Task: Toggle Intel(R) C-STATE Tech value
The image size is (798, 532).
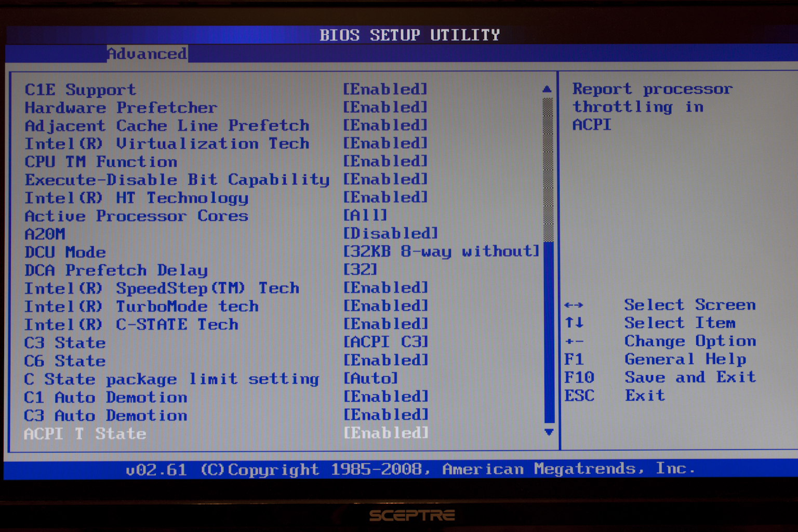Action: pos(385,325)
